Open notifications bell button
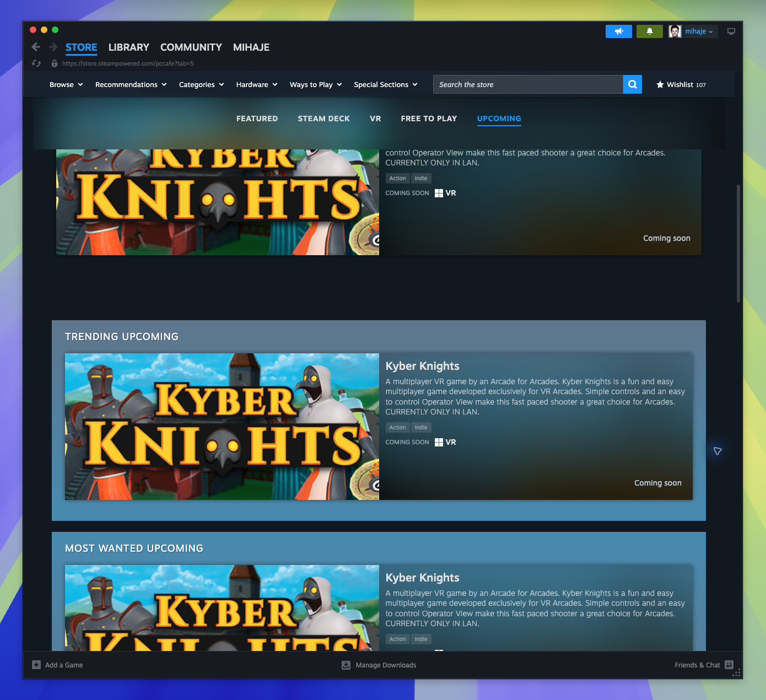 coord(650,31)
